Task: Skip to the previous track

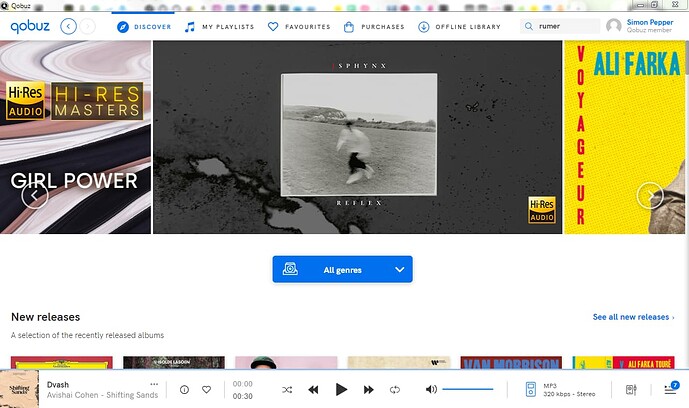Action: (313, 390)
